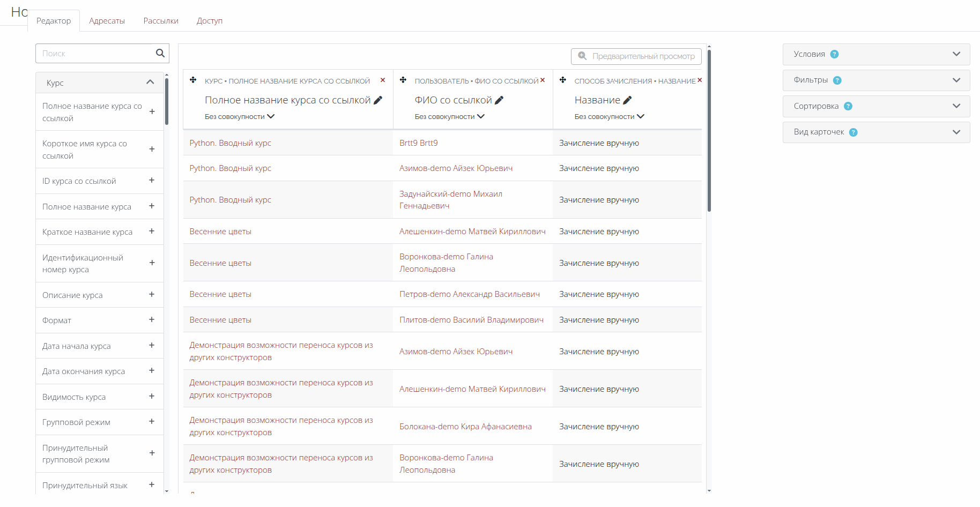Open help icon next to Условия
This screenshot has height=507, width=980.
pyautogui.click(x=834, y=54)
